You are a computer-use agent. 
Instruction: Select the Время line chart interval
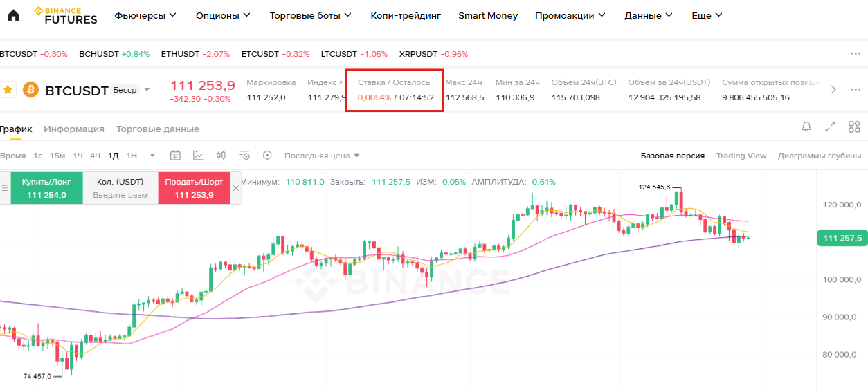coord(13,156)
